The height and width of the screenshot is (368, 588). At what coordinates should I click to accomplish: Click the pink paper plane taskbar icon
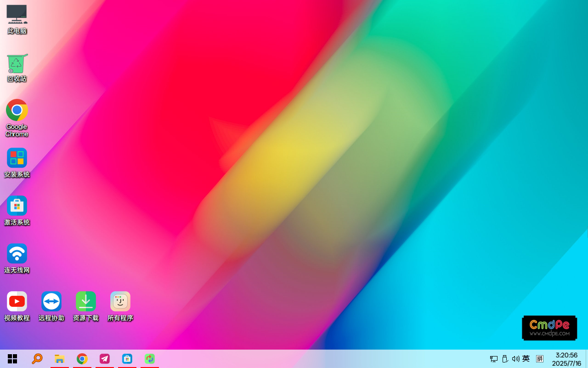pyautogui.click(x=105, y=359)
